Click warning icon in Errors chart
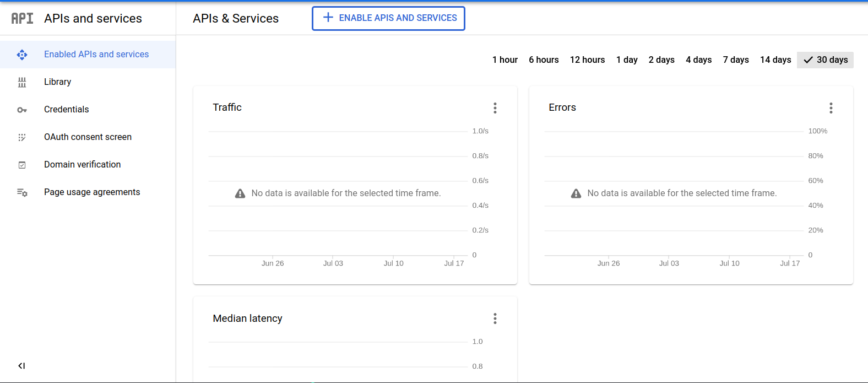Image resolution: width=868 pixels, height=383 pixels. 576,193
